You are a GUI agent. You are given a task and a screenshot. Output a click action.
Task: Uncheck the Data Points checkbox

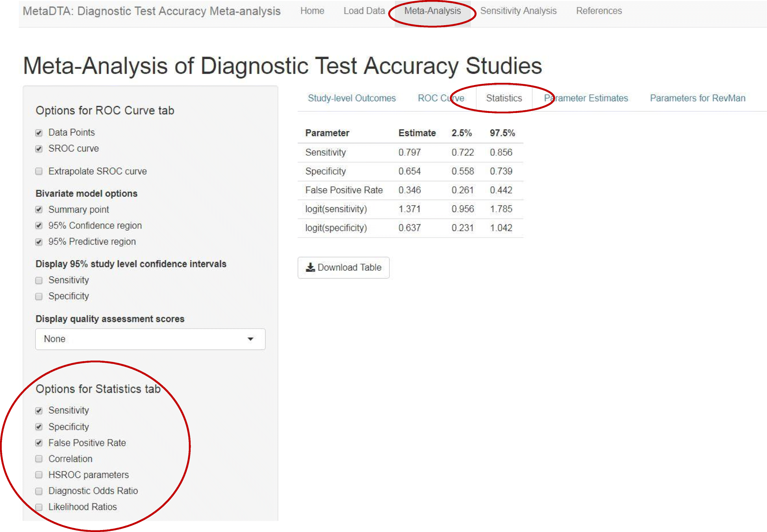(x=39, y=133)
